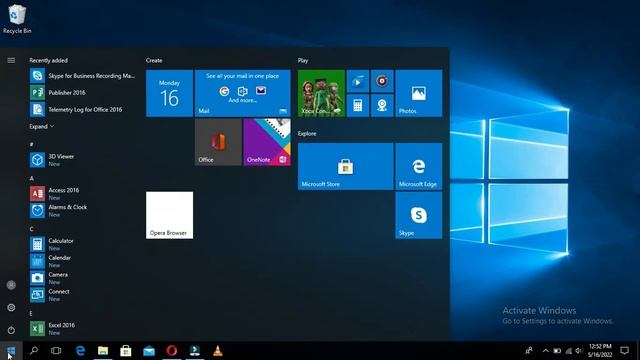Open Settings gear in Start menu
640x360 pixels.
(x=11, y=307)
